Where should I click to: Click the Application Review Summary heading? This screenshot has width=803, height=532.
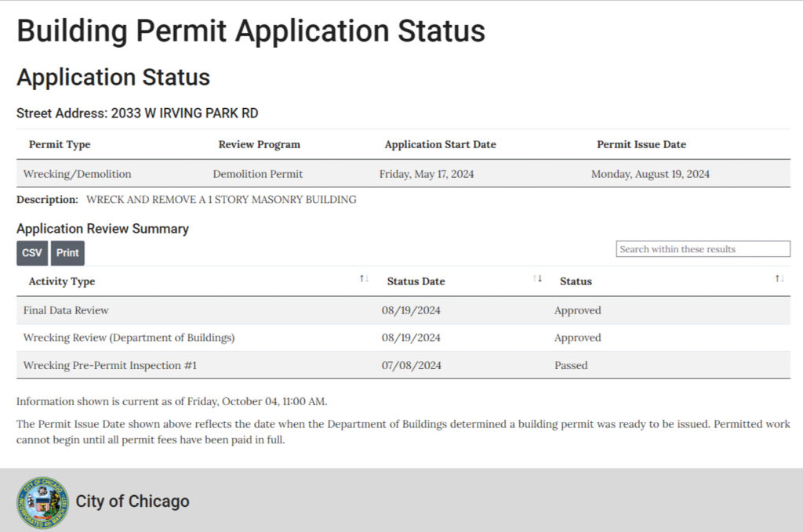click(x=102, y=228)
